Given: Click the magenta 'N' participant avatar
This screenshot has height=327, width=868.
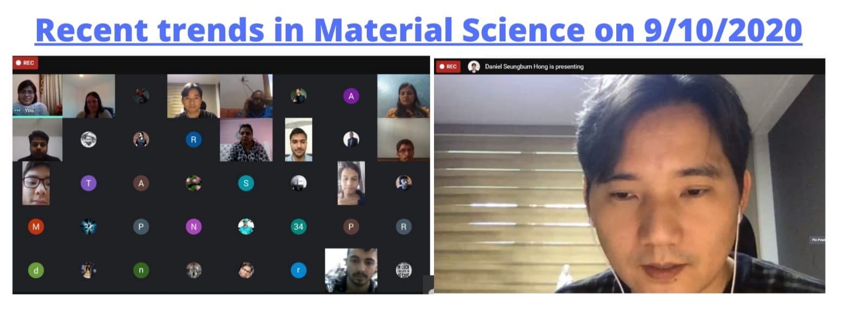Looking at the screenshot, I should point(194,227).
